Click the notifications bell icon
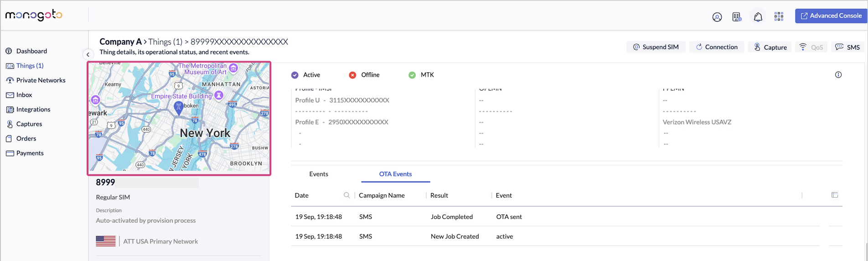 coord(758,17)
